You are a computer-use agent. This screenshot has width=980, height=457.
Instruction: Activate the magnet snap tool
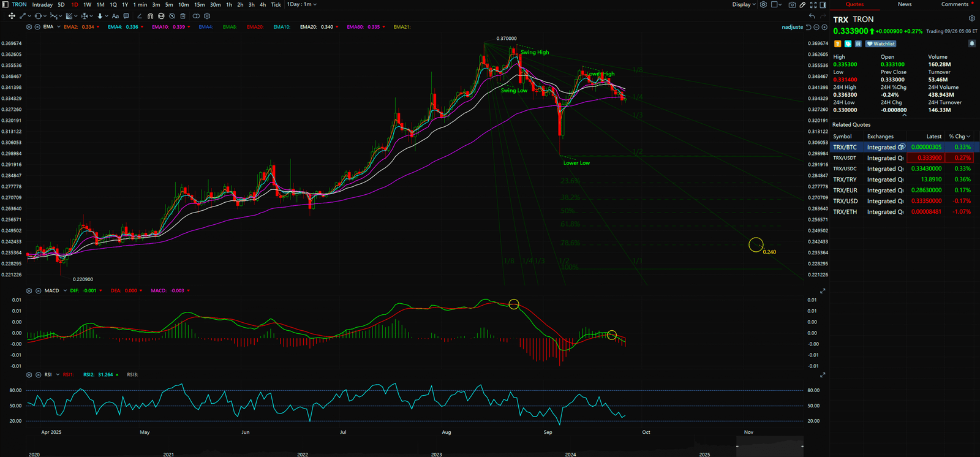coord(150,16)
